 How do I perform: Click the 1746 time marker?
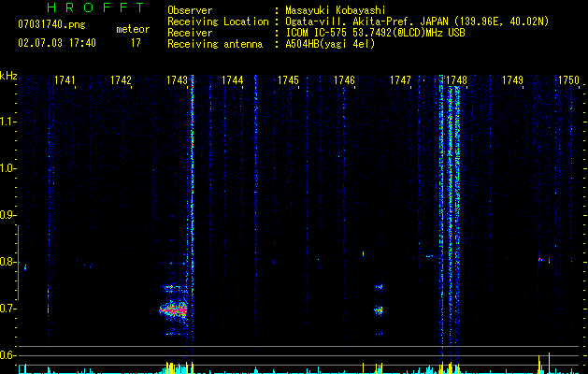pos(344,80)
